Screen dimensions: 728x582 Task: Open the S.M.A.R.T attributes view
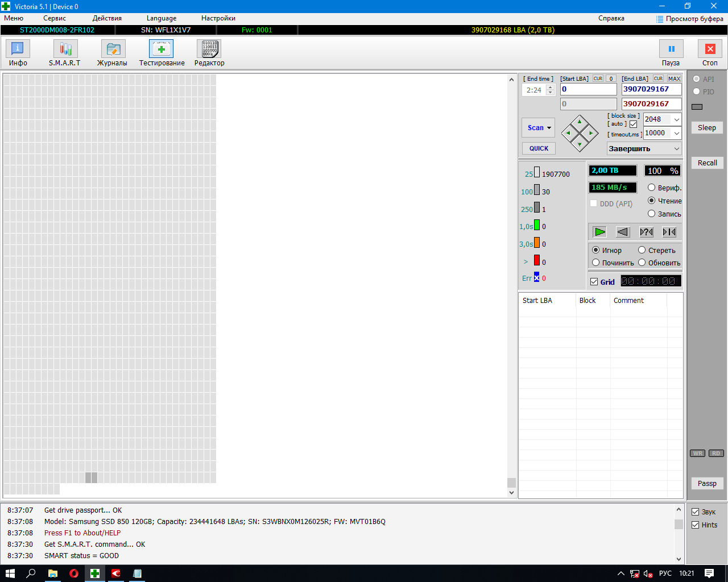[65, 53]
